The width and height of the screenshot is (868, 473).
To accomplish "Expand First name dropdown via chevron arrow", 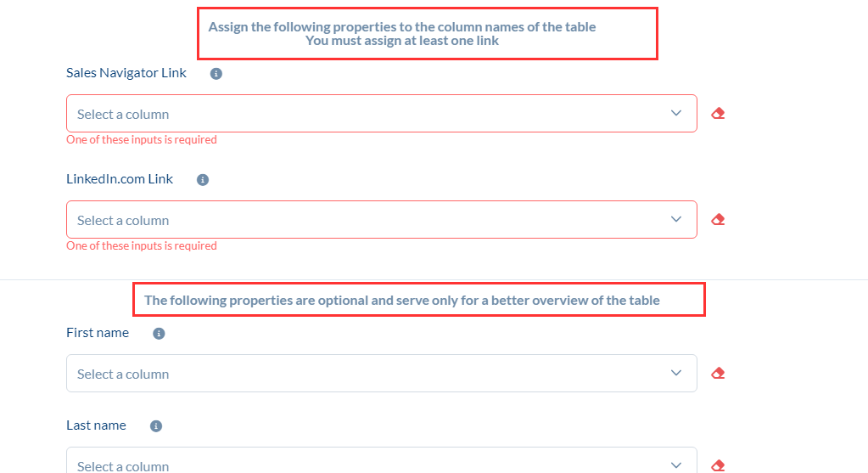I will [x=676, y=374].
